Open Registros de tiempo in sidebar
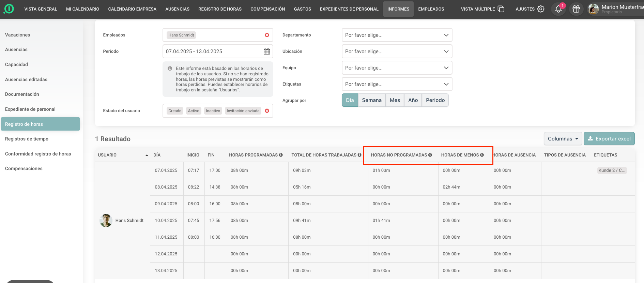The image size is (644, 283). (27, 139)
